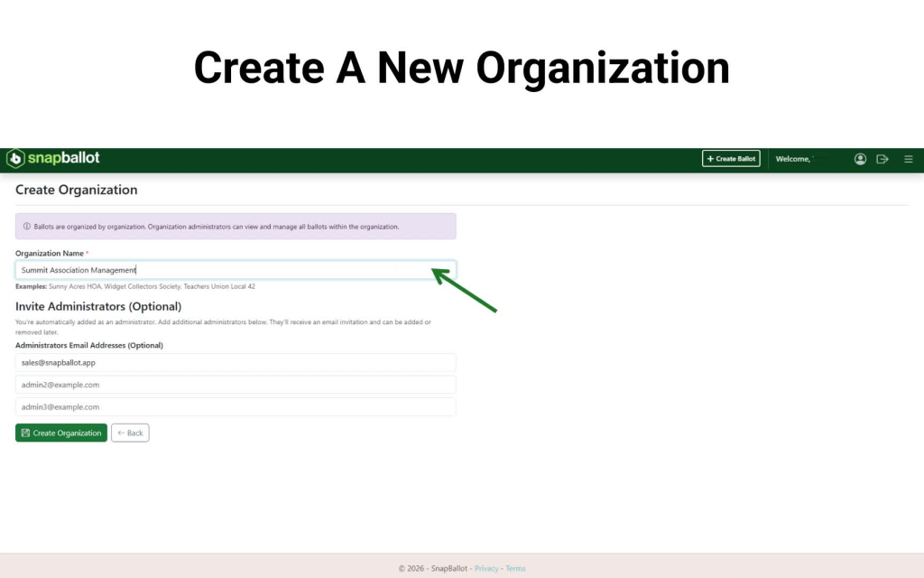Submit the Create Organization button

[x=61, y=433]
